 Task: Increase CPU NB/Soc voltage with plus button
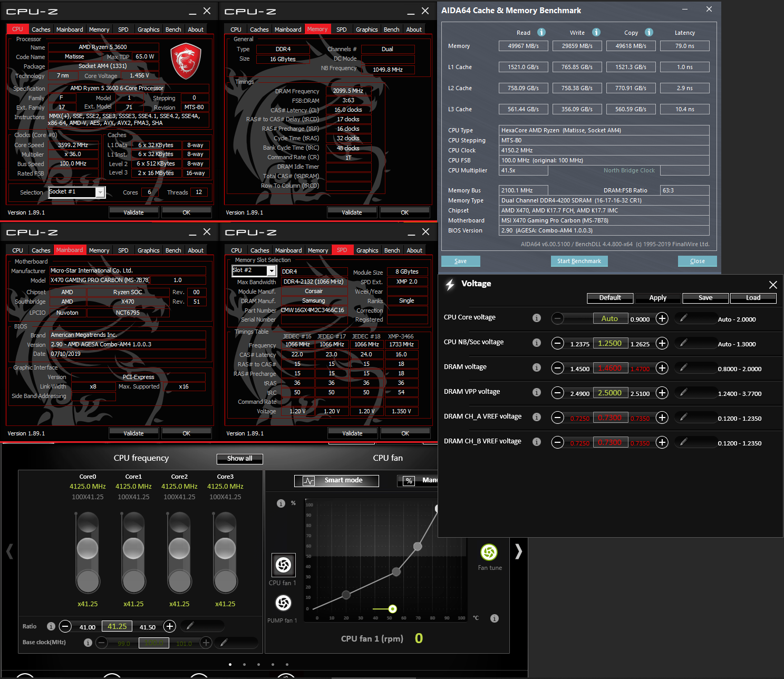pyautogui.click(x=662, y=343)
